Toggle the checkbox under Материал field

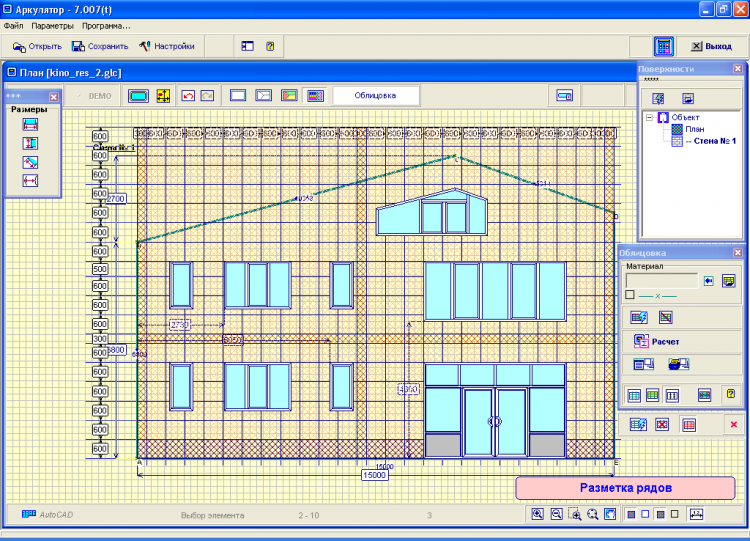(630, 295)
